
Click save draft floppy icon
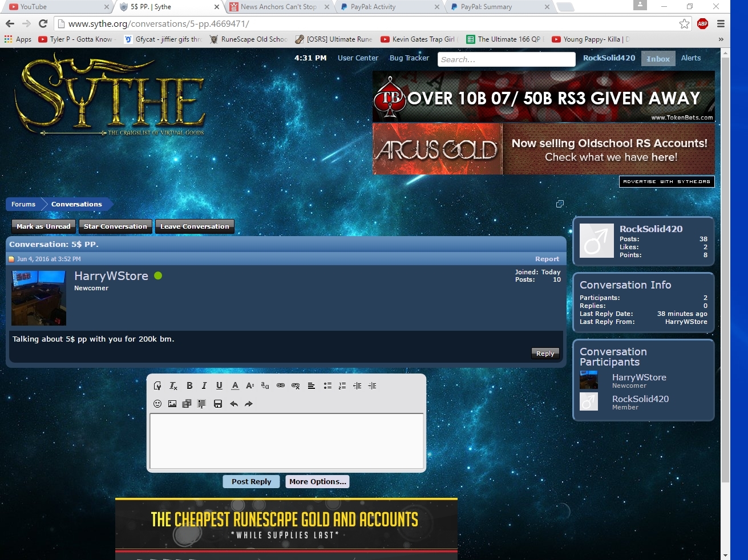point(218,404)
